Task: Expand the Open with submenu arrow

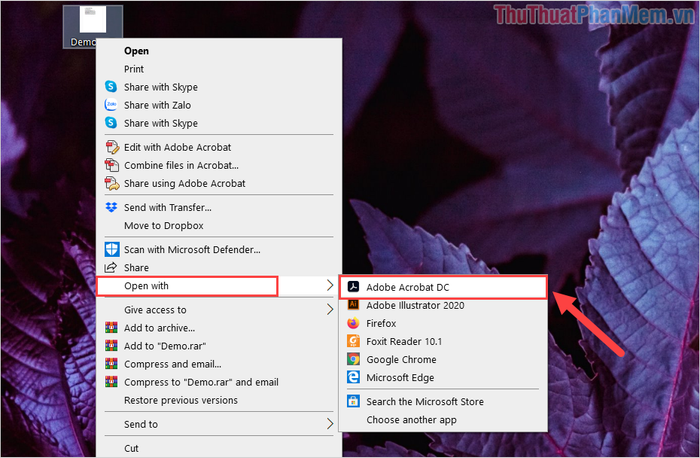Action: (x=329, y=286)
